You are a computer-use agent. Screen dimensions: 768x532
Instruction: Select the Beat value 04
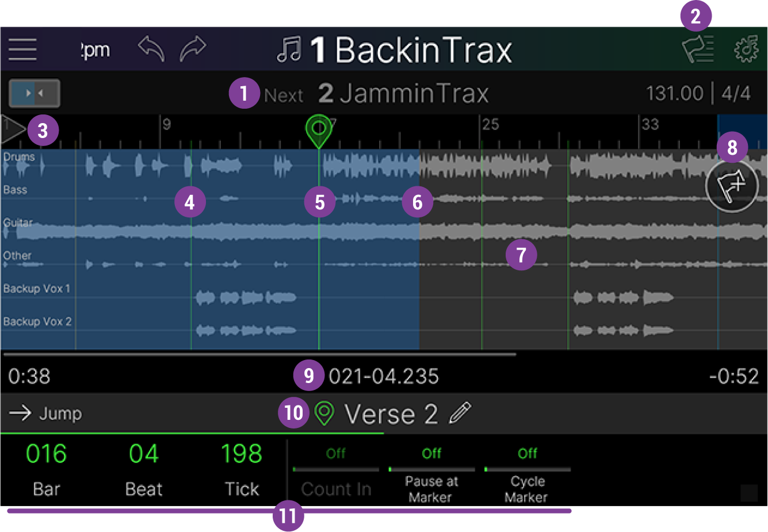[x=144, y=454]
